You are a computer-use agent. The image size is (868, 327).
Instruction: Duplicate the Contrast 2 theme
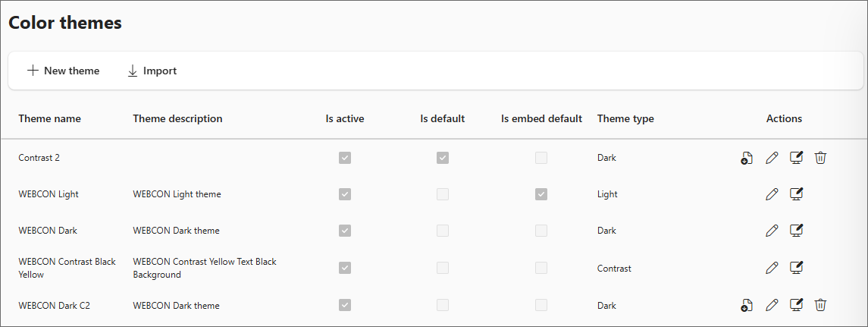point(747,158)
